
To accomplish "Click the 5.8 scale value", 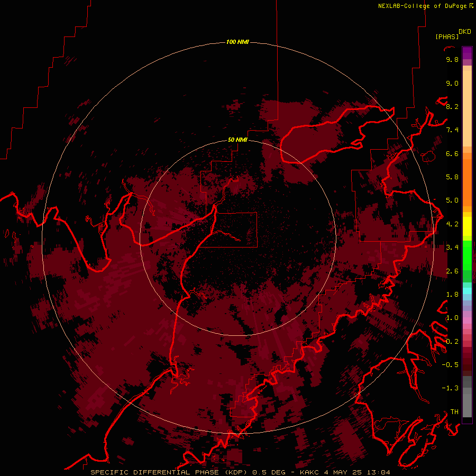I will coord(452,177).
